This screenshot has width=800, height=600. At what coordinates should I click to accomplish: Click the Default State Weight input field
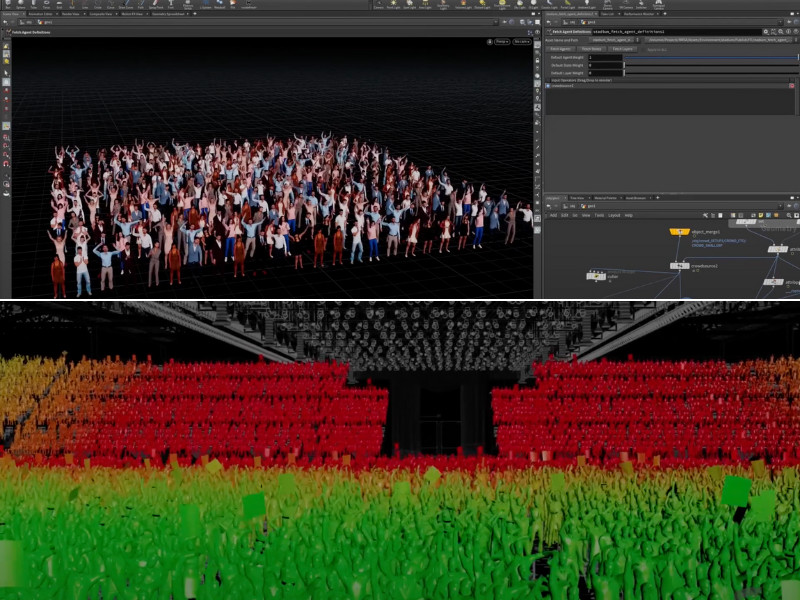click(605, 65)
